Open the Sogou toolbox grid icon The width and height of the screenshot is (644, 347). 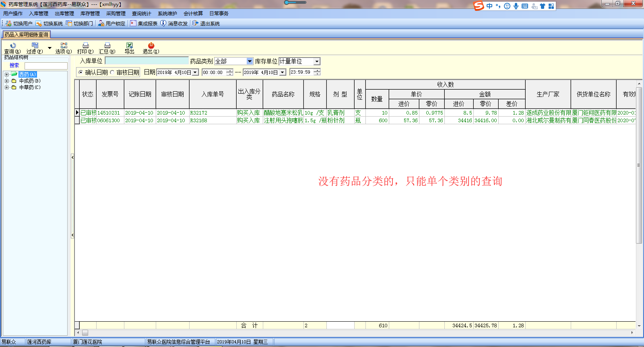[551, 6]
